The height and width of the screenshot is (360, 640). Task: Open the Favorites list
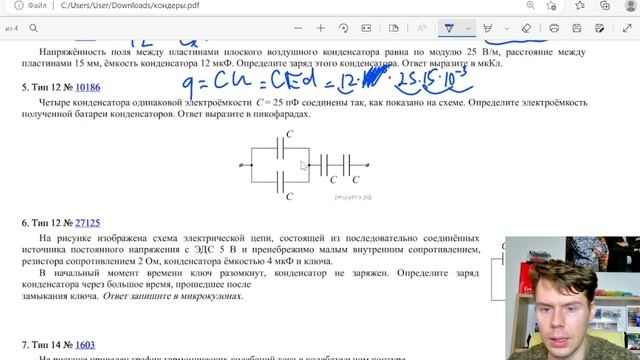tap(580, 5)
